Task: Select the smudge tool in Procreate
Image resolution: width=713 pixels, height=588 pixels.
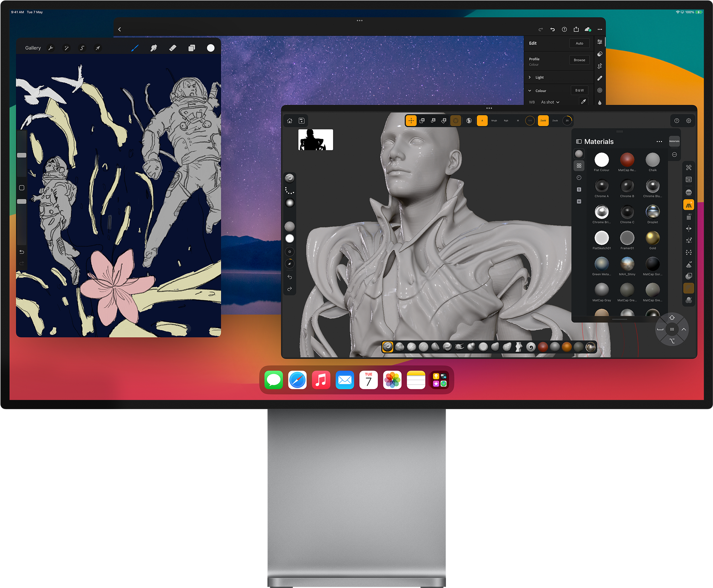Action: [x=154, y=48]
